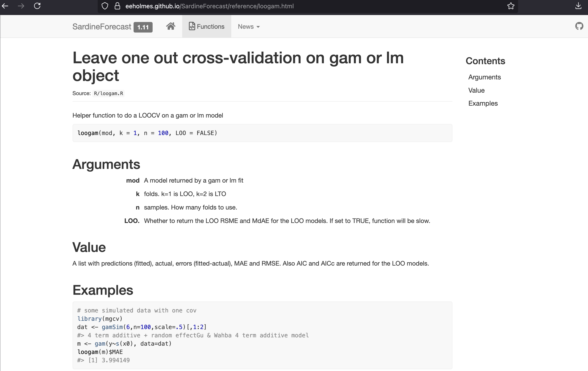Screen dimensions: 588x371
Task: Open the downloads arrow icon
Action: pos(578,6)
